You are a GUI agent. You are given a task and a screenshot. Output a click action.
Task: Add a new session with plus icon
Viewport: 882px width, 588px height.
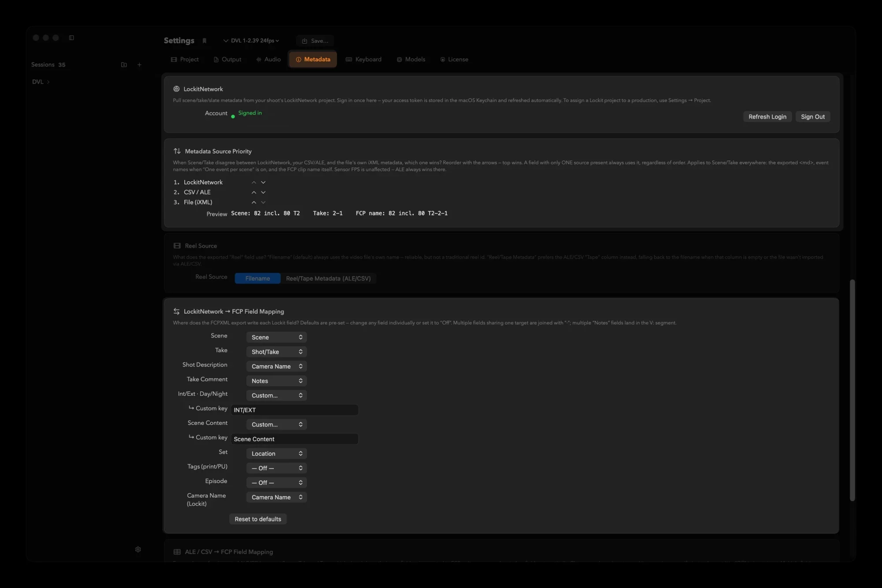click(139, 65)
